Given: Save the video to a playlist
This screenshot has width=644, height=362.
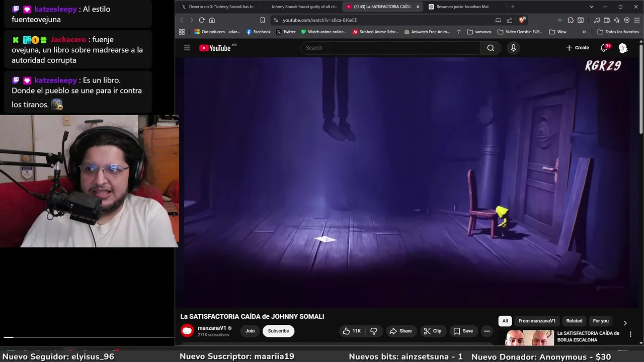Looking at the screenshot, I should (463, 331).
